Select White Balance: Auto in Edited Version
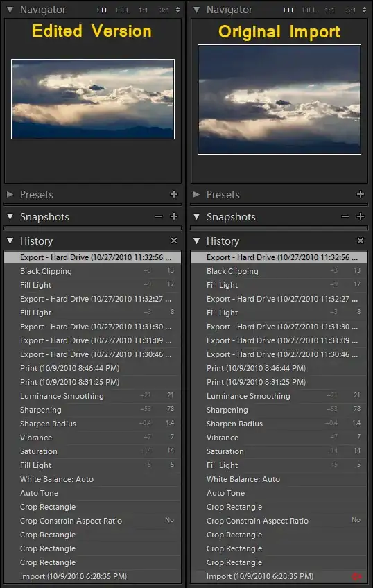 coord(93,479)
